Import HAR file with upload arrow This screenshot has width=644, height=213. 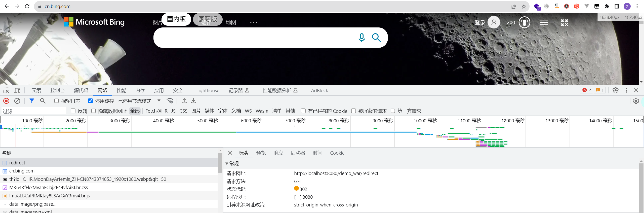point(184,101)
